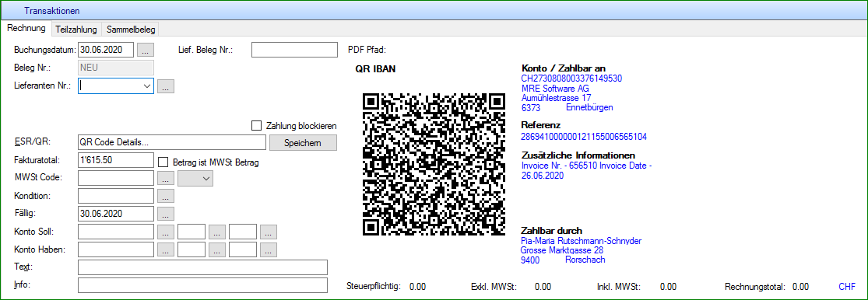Click the Buchungsdatum date field

[x=107, y=50]
